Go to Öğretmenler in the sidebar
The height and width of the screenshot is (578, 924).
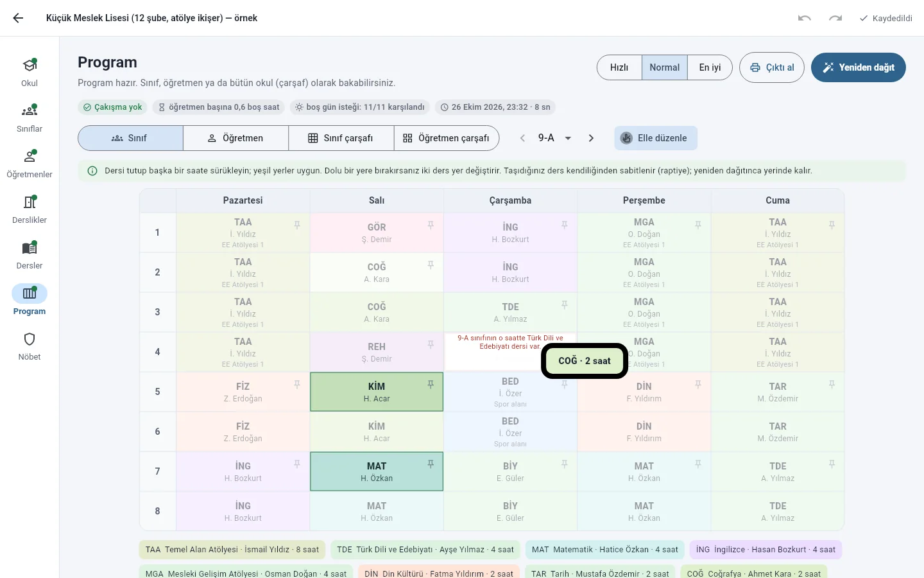pos(30,163)
